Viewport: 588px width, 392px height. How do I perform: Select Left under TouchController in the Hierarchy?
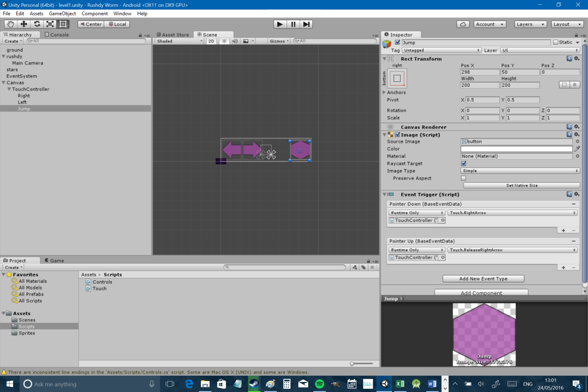pos(22,102)
